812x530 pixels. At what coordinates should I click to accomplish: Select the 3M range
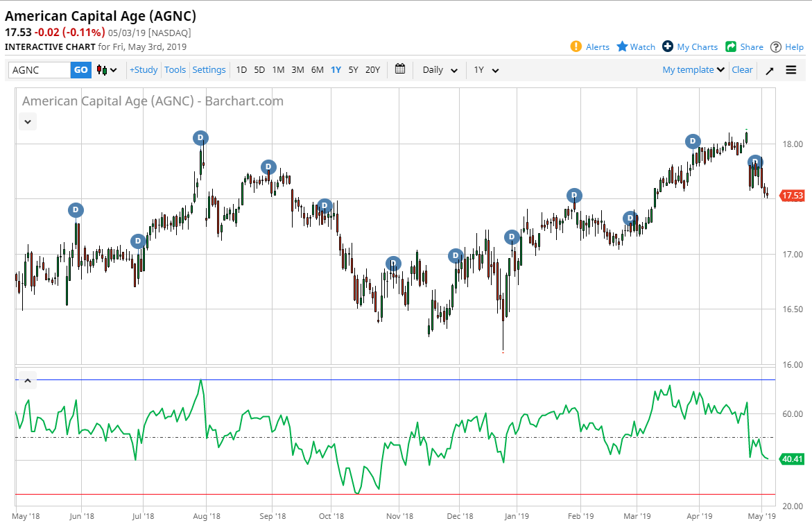click(x=297, y=70)
